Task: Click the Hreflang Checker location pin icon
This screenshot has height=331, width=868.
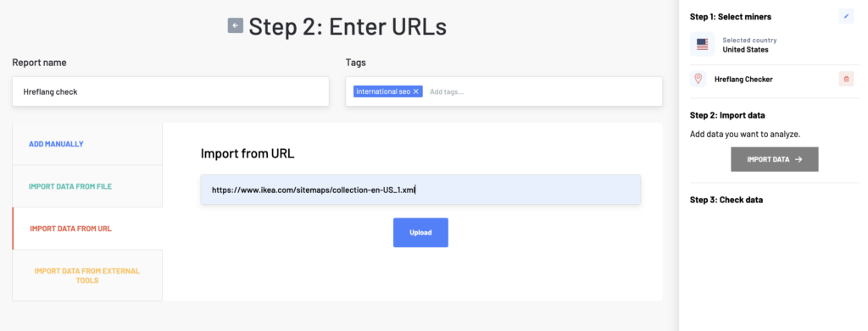Action: pos(698,79)
